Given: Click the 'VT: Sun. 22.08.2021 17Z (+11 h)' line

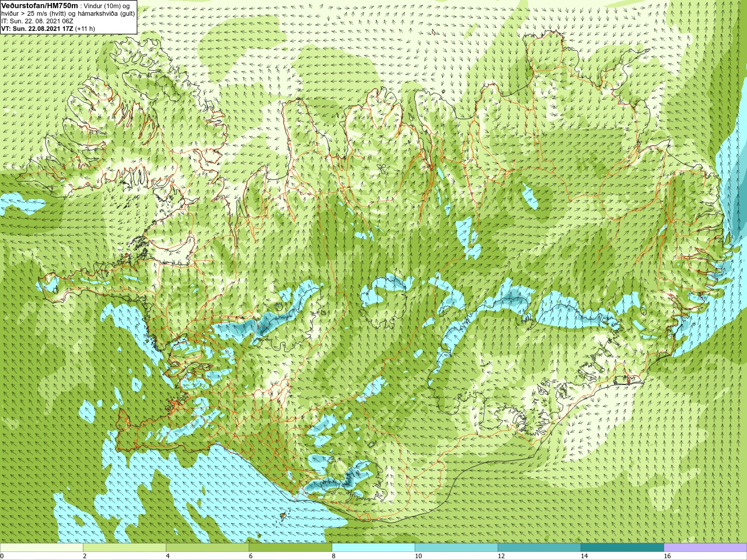Looking at the screenshot, I should coord(48,29).
